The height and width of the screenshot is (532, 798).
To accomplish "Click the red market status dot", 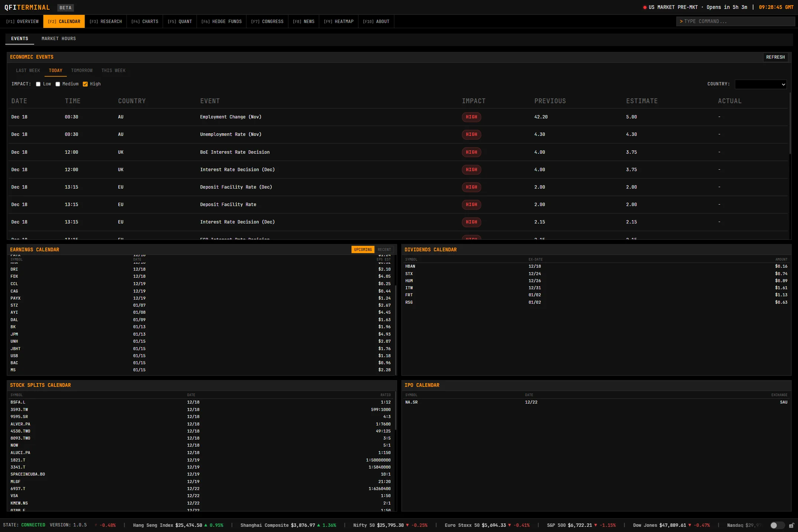I will click(x=645, y=7).
